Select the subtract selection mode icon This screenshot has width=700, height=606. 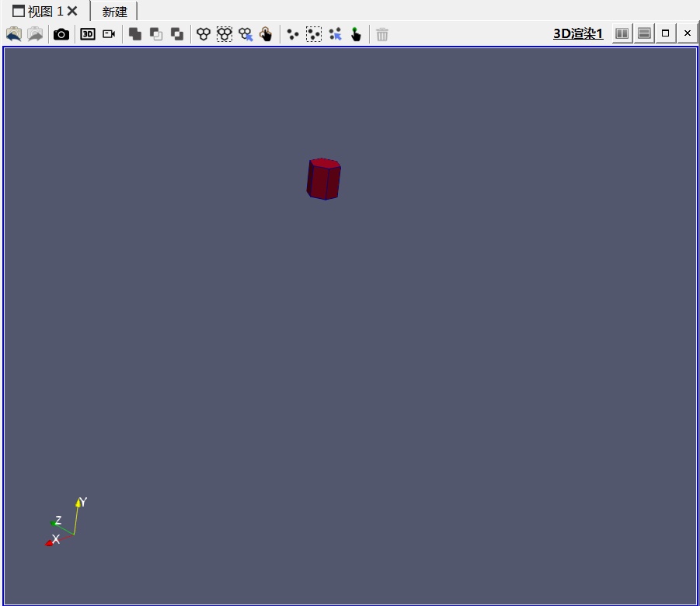[x=156, y=34]
